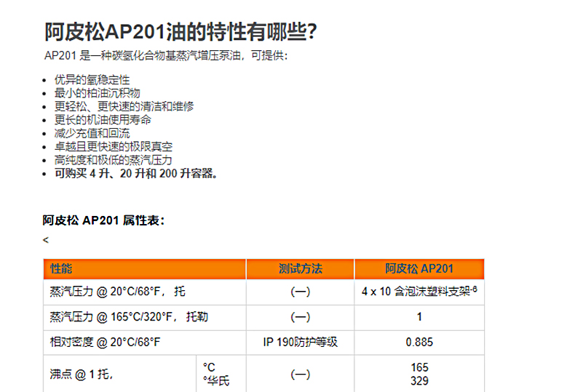Select the bullet 最小的柏油沉积物
This screenshot has height=392, width=575.
pyautogui.click(x=97, y=93)
